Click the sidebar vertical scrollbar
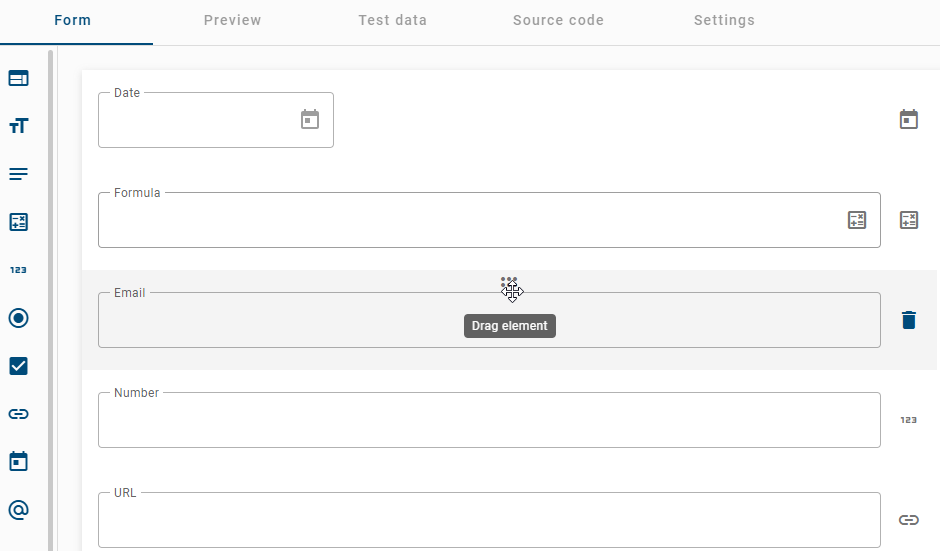This screenshot has width=940, height=551. coord(51,300)
